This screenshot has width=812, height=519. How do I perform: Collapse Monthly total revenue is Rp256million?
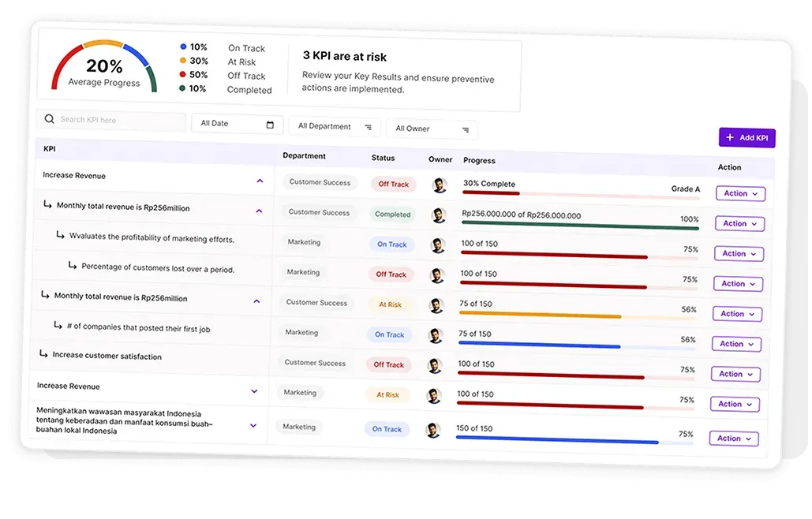259,211
